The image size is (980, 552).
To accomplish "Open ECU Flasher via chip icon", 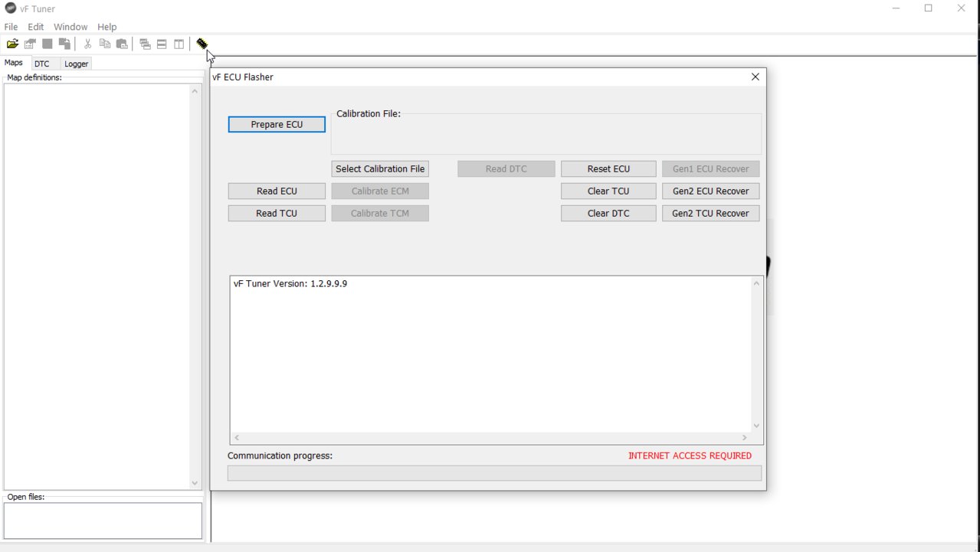I will click(x=202, y=44).
